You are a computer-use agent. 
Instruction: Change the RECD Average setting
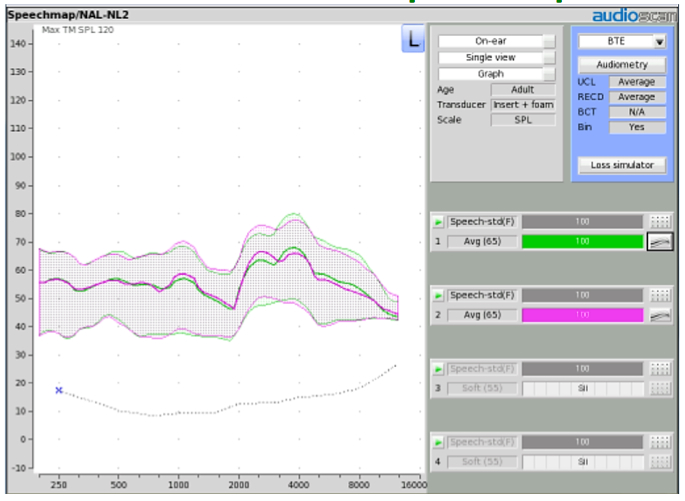pyautogui.click(x=637, y=97)
